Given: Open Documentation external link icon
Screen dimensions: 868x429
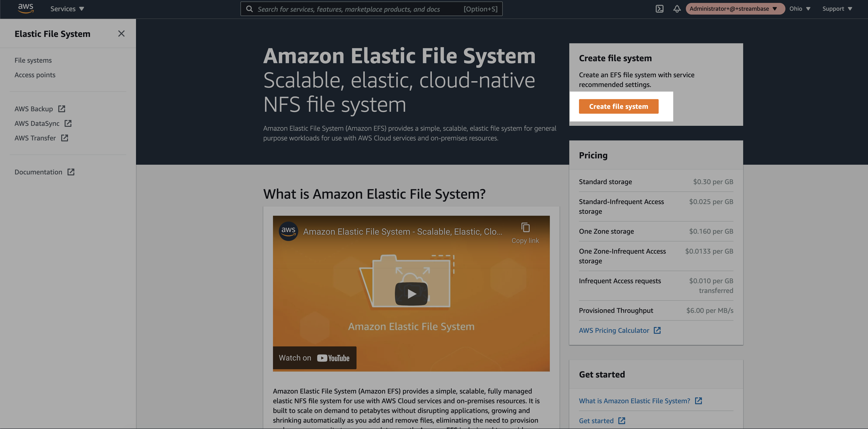Looking at the screenshot, I should [71, 172].
